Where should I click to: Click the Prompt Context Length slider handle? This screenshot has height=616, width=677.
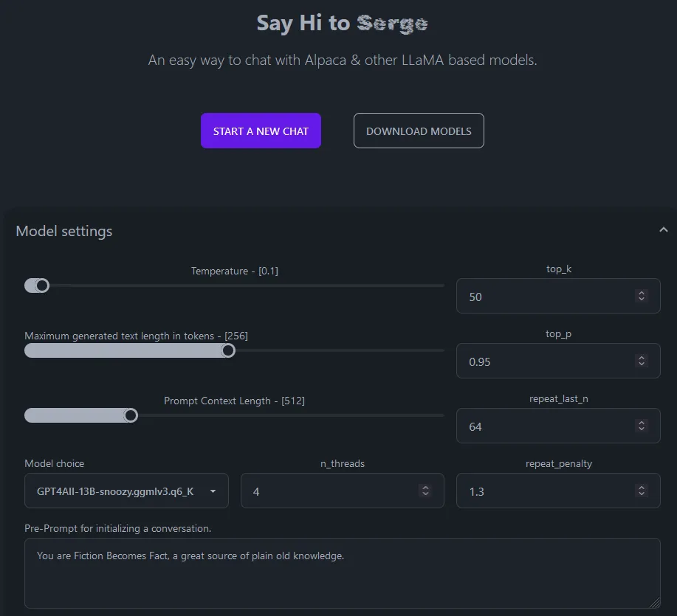click(130, 415)
